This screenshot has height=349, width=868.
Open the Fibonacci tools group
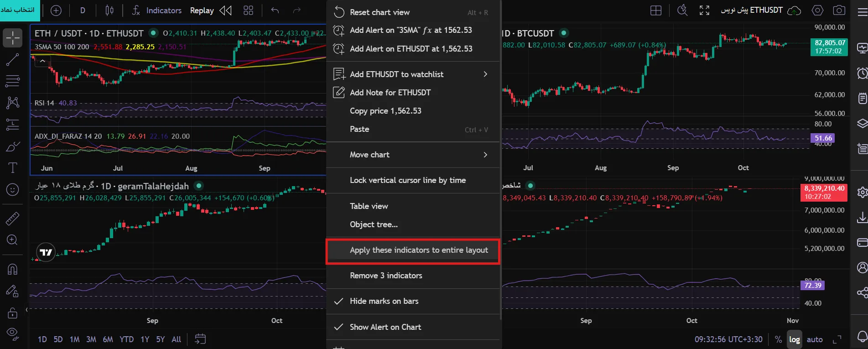[13, 81]
